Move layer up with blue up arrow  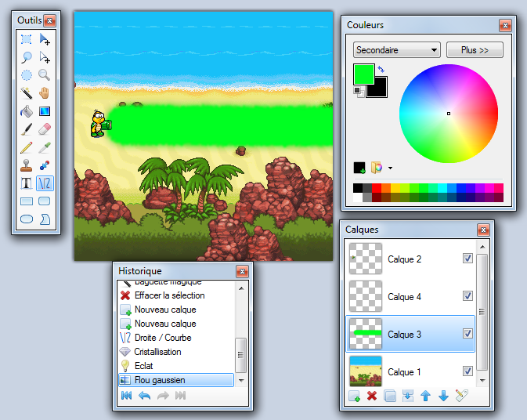pos(425,396)
